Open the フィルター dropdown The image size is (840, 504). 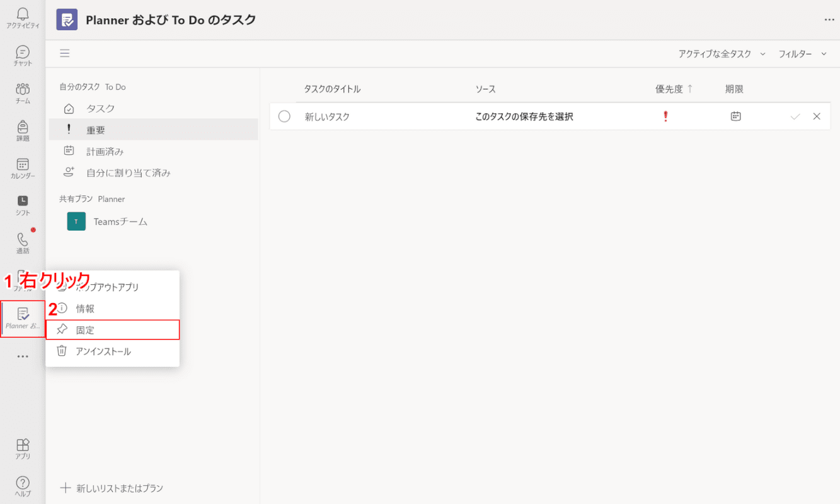click(802, 54)
